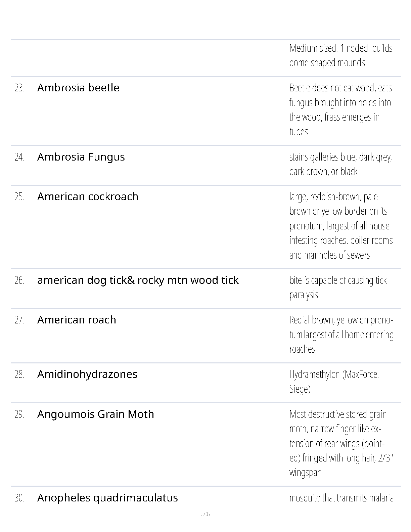411x532 pixels.
Task: Select mosquito that transmits malaria definition
Action: 341,498
